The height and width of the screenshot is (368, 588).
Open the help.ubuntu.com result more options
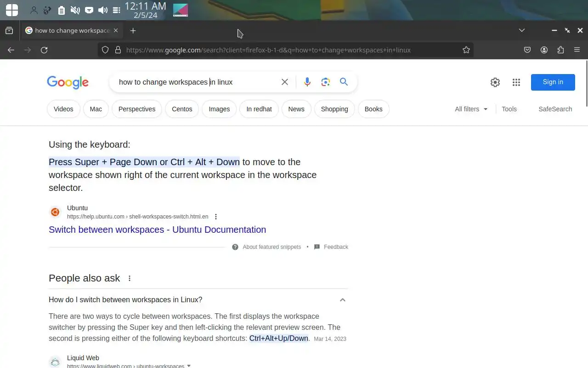216,217
